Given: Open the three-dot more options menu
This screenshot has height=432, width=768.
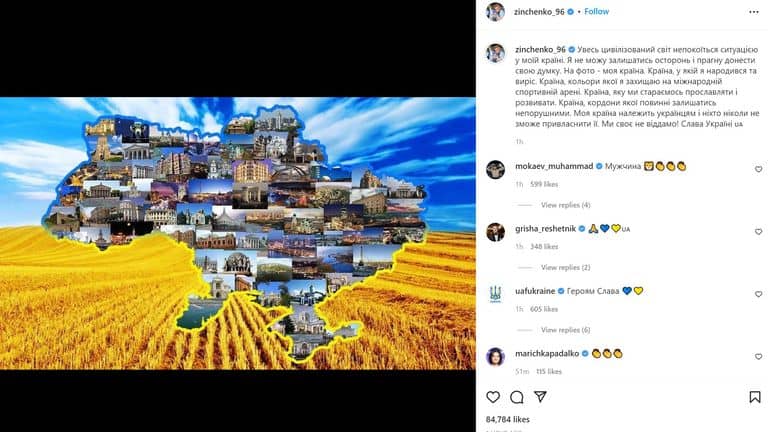Looking at the screenshot, I should 754,12.
